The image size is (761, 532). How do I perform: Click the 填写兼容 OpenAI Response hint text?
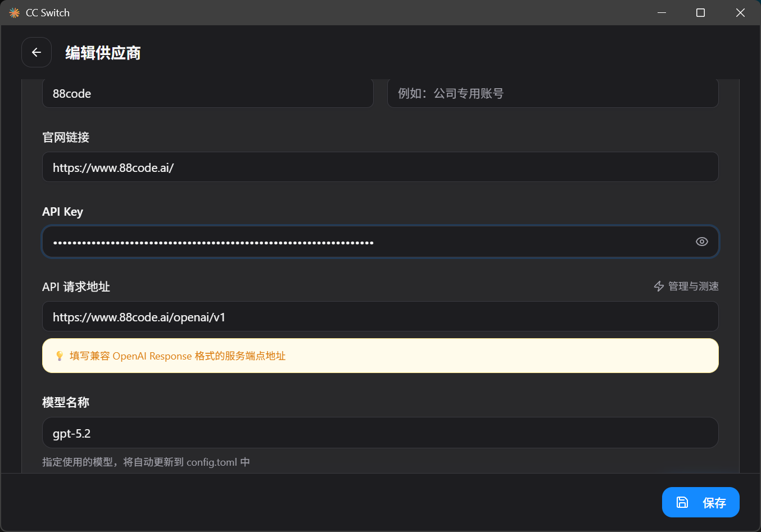[x=178, y=356]
